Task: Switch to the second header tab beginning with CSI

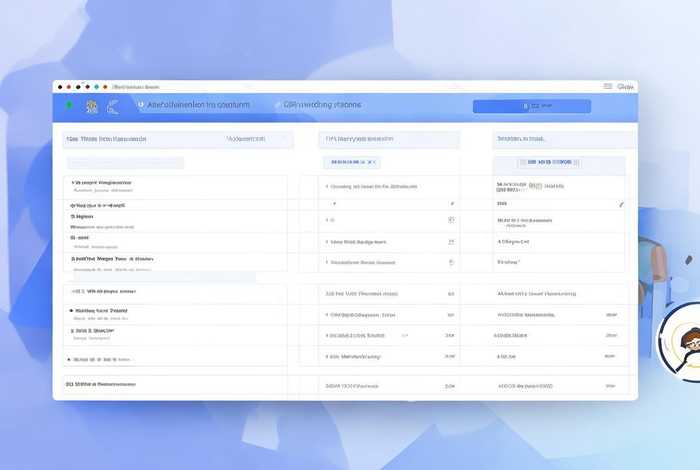Action: [x=322, y=104]
